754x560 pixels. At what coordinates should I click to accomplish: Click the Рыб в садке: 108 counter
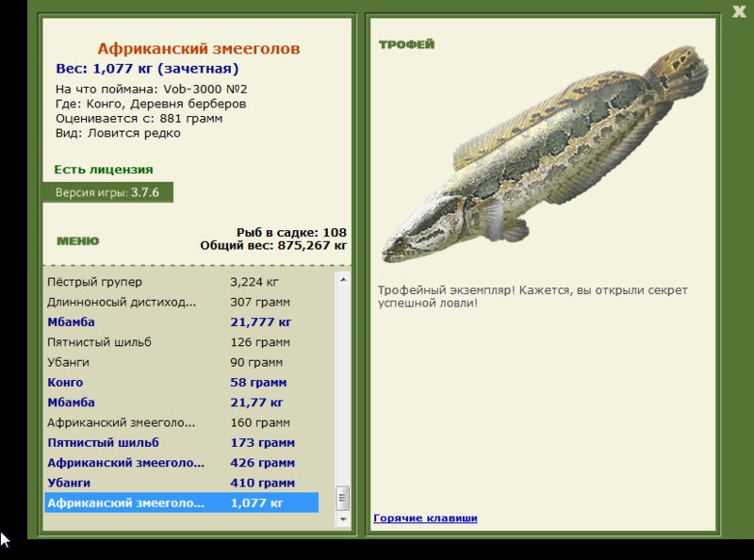click(291, 232)
